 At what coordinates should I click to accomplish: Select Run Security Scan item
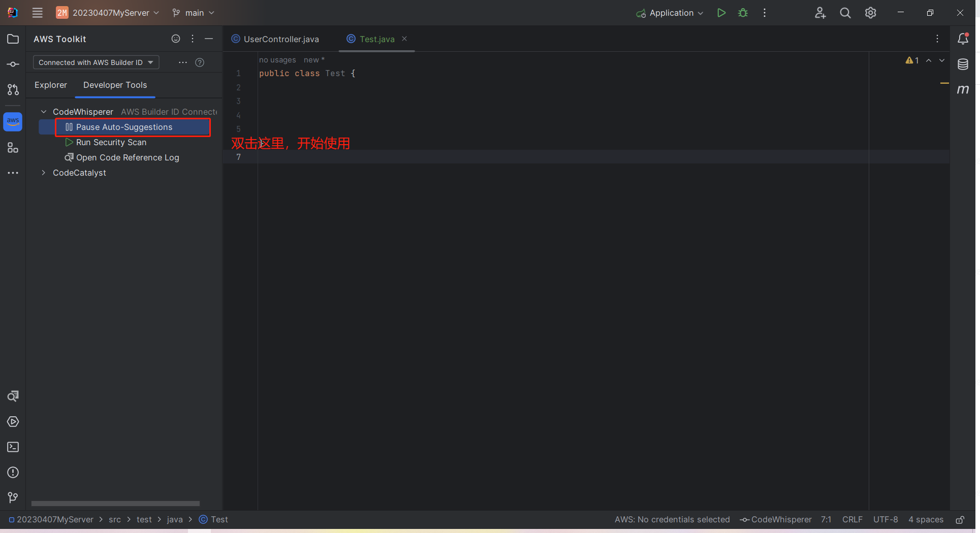coord(111,142)
